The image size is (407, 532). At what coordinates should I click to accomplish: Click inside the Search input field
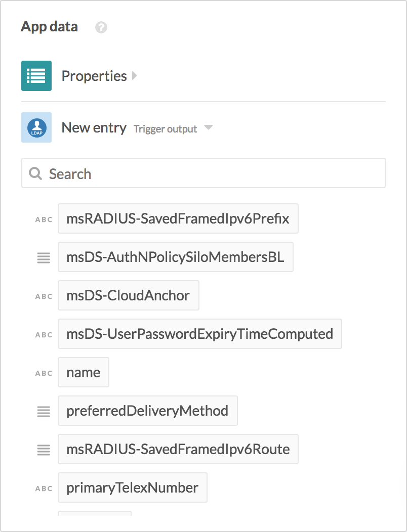152,173
